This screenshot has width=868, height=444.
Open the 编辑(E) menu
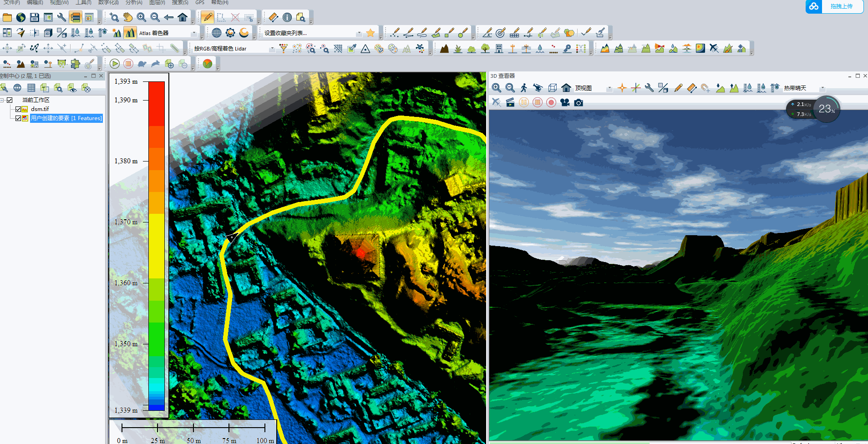(35, 3)
